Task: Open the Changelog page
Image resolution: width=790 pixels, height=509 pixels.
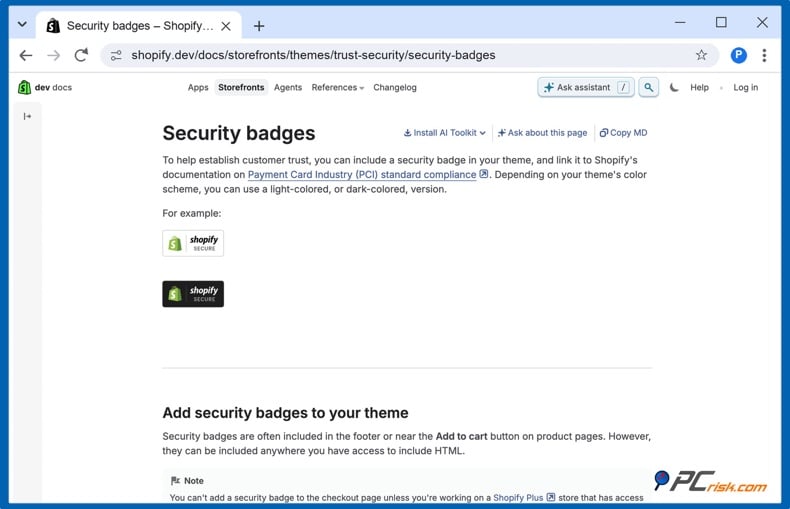Action: click(395, 87)
